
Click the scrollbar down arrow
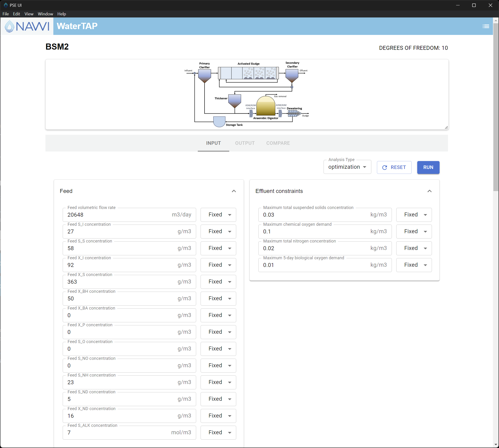(x=496, y=445)
